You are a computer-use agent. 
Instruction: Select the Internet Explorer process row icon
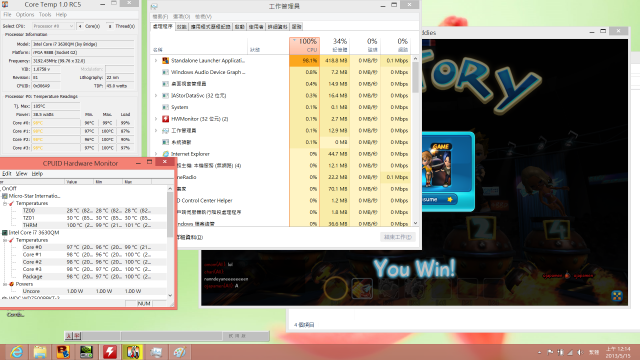coord(166,154)
